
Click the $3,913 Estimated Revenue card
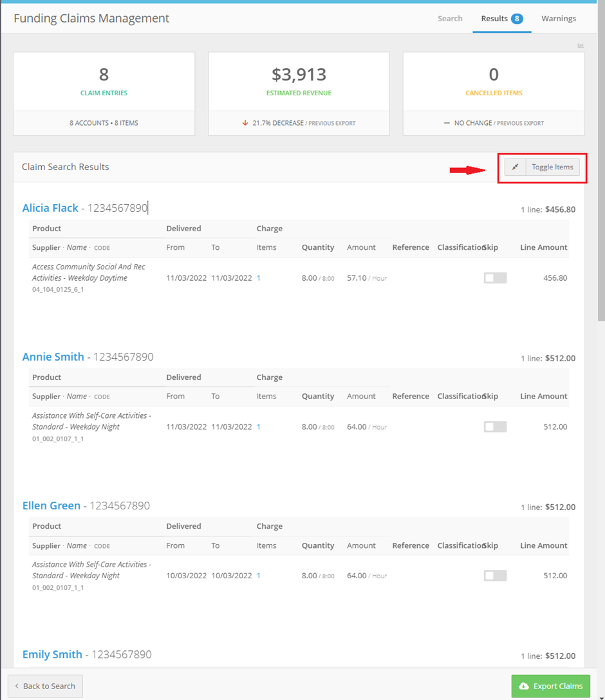pyautogui.click(x=299, y=94)
